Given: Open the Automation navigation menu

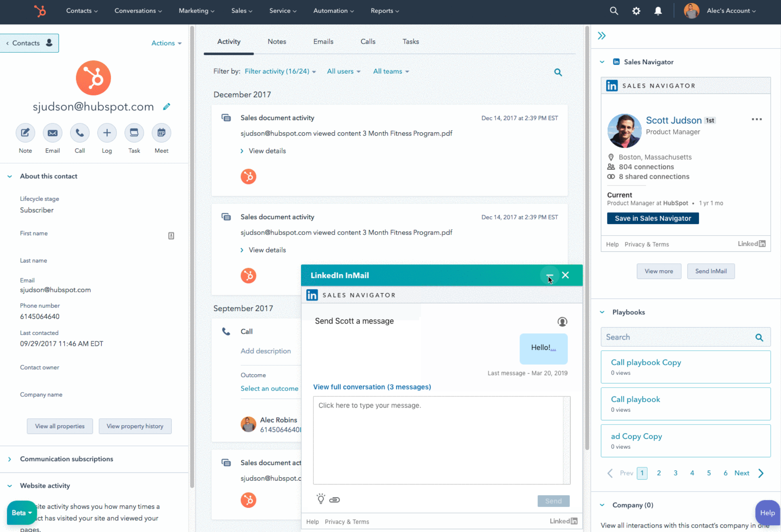Looking at the screenshot, I should pos(334,11).
